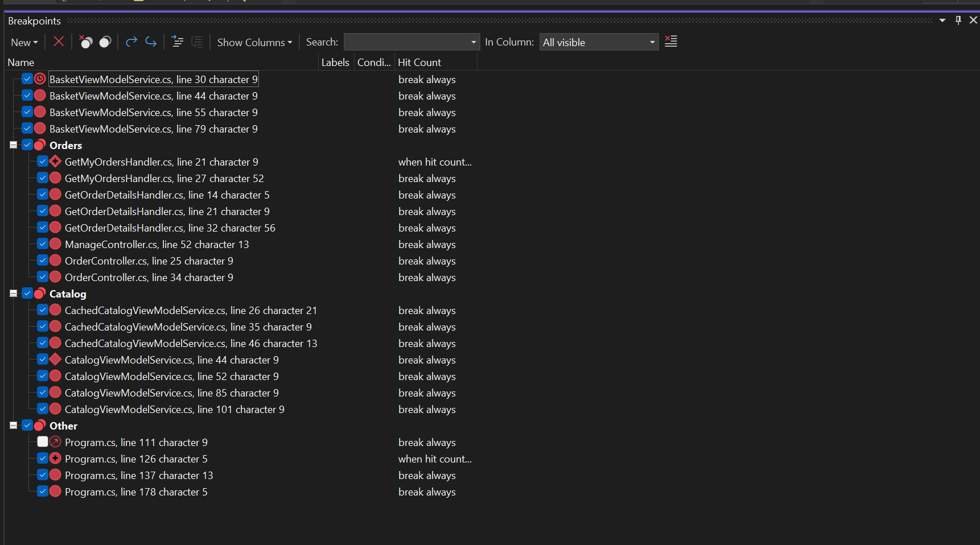Uncheck the GetMyOrdersHandler.cs line 21 breakpoint
The image size is (980, 545).
pos(43,161)
